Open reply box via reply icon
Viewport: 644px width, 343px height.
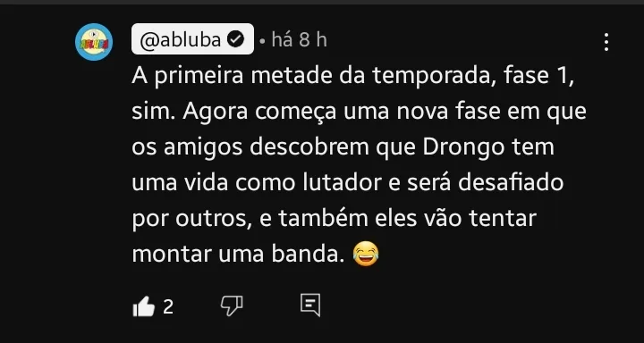point(310,305)
